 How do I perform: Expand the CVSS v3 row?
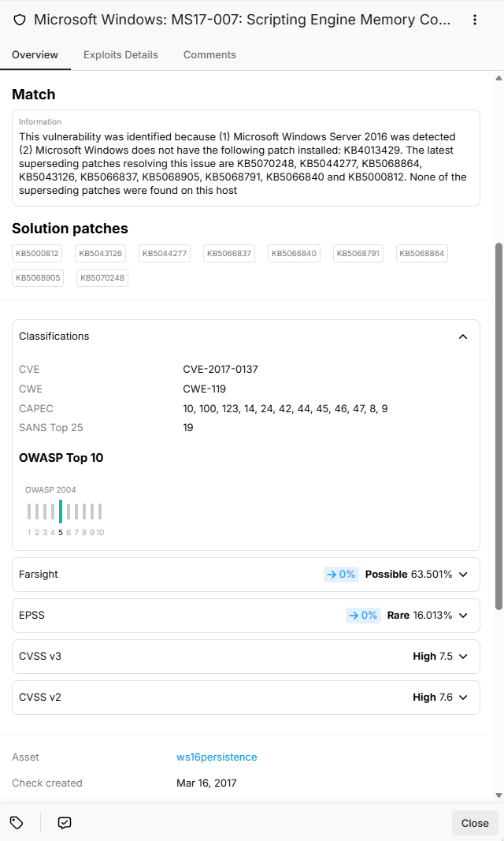point(246,656)
